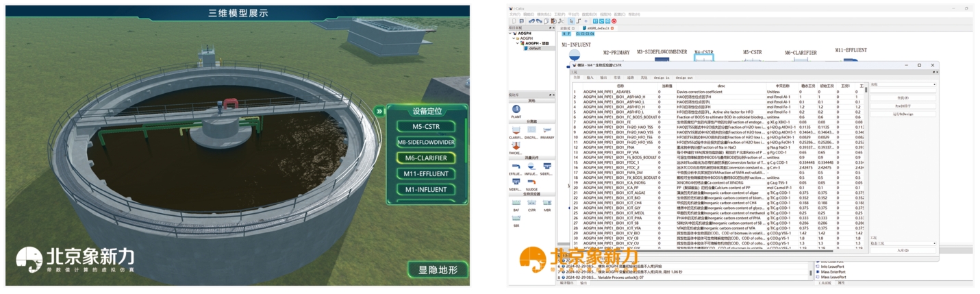Image resolution: width=980 pixels, height=294 pixels.
Task: Select the default item in project tree
Action: (535, 48)
